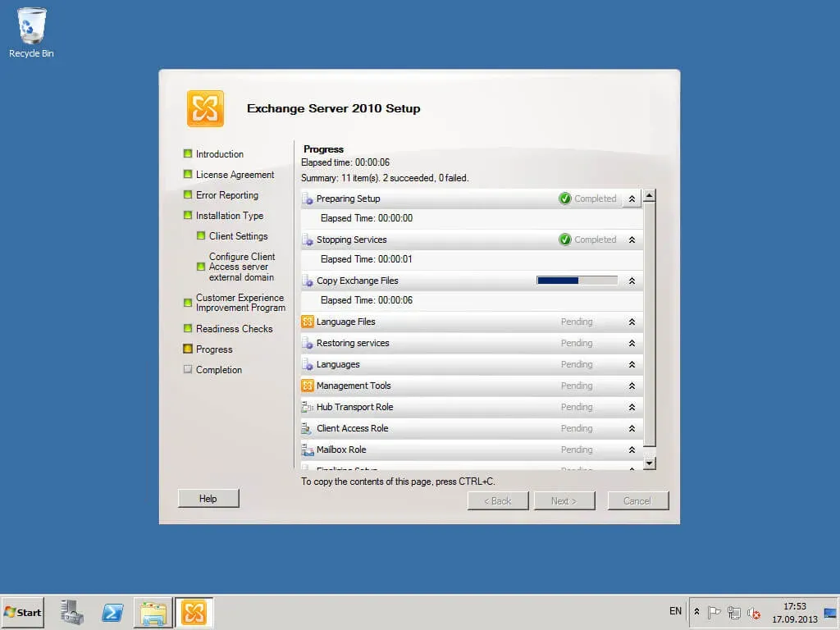This screenshot has width=840, height=630.
Task: Select the Readiness Checks step label
Action: point(234,328)
